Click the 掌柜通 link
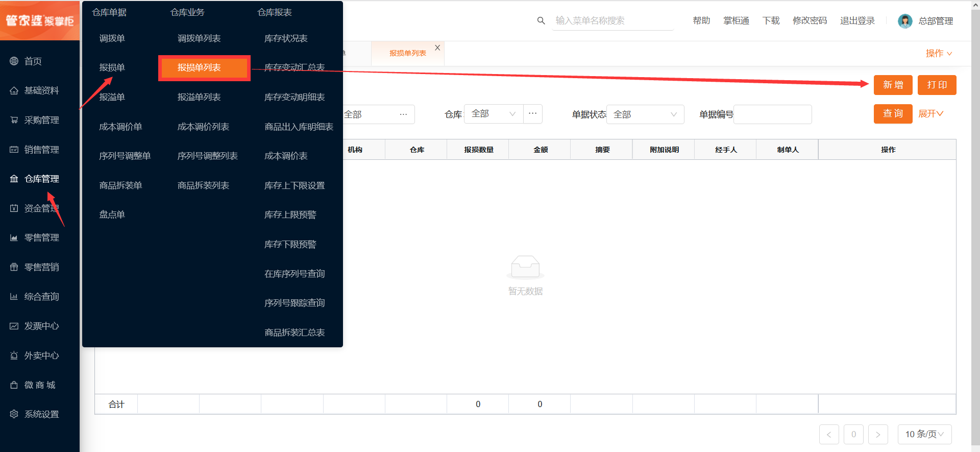 [x=737, y=20]
